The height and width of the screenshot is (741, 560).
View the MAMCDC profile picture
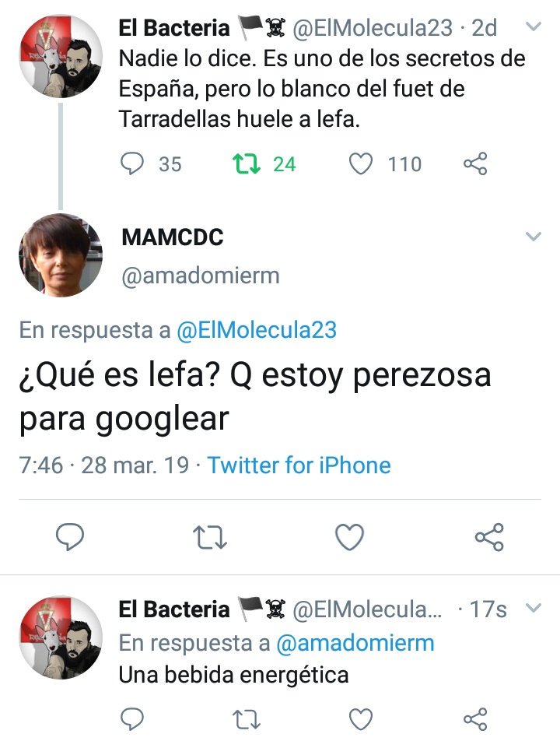click(x=61, y=255)
